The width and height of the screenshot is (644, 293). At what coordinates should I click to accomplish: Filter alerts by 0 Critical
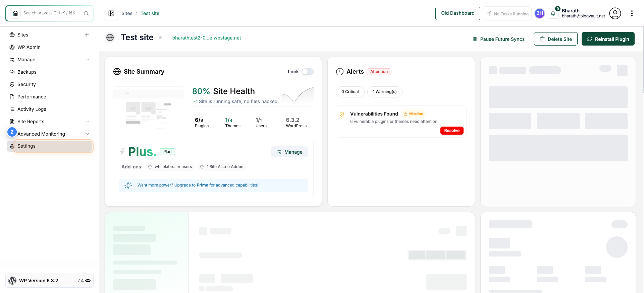[x=350, y=92]
